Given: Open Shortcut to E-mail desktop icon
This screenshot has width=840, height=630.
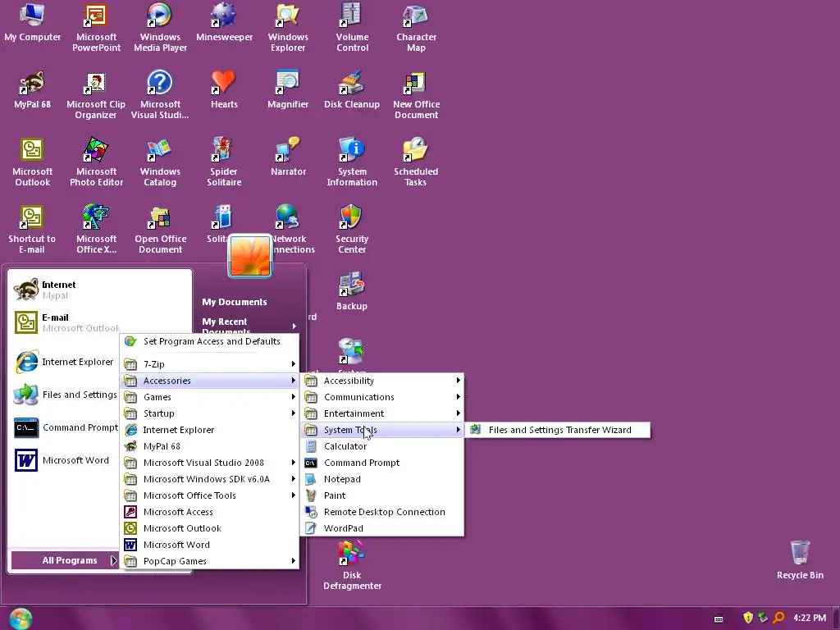Looking at the screenshot, I should (x=32, y=229).
